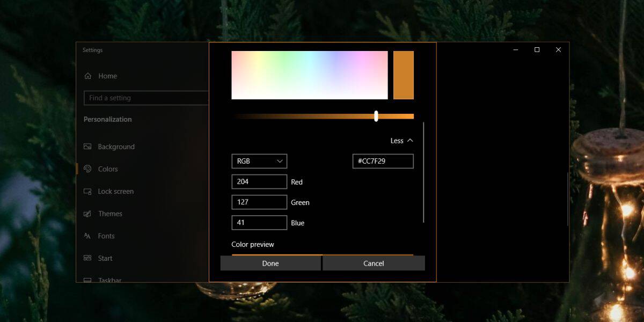Click the Themes brush icon
Viewport: 644px width, 322px height.
tap(87, 214)
